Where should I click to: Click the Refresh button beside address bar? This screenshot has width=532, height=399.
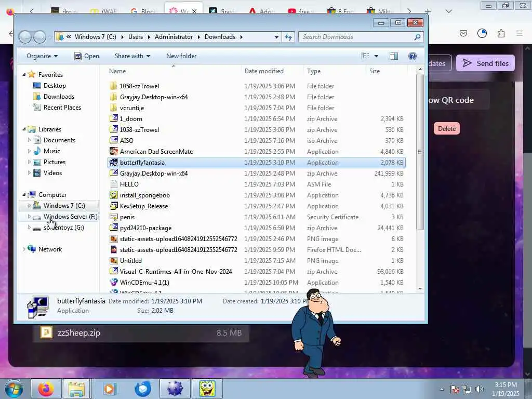tap(288, 37)
